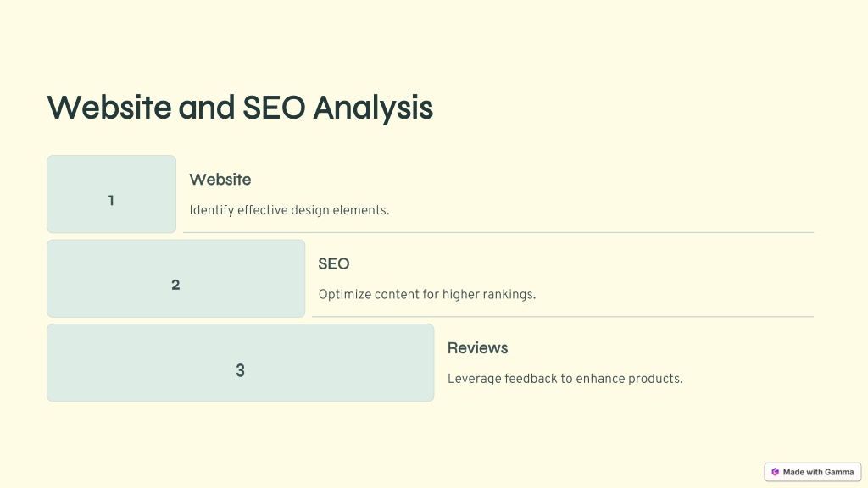Click the divider line under SEO description

pos(563,317)
